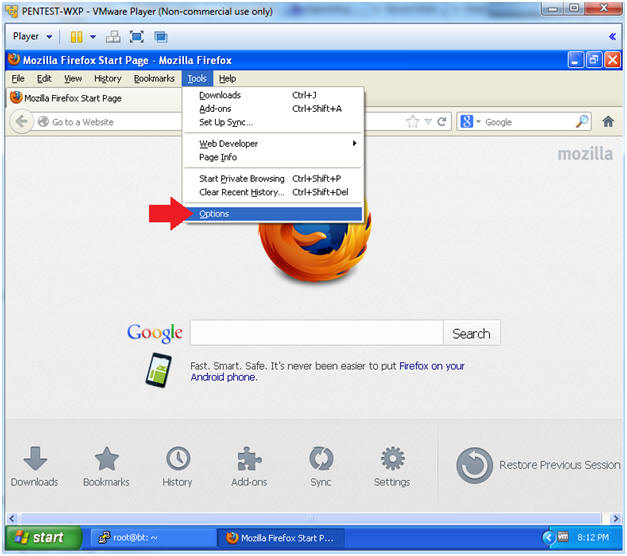Screen dimensions: 627x556
Task: Select Clear Recent History entry
Action: coord(273,192)
